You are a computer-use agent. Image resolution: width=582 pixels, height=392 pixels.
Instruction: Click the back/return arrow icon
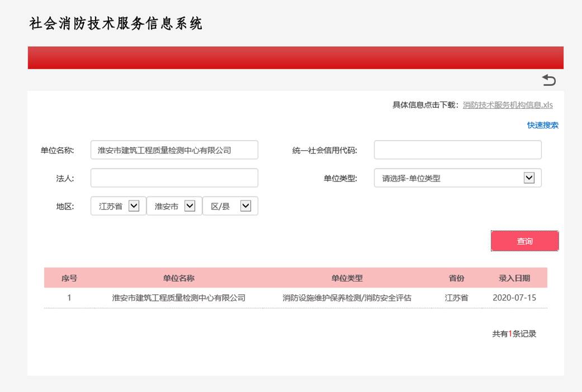coord(550,80)
